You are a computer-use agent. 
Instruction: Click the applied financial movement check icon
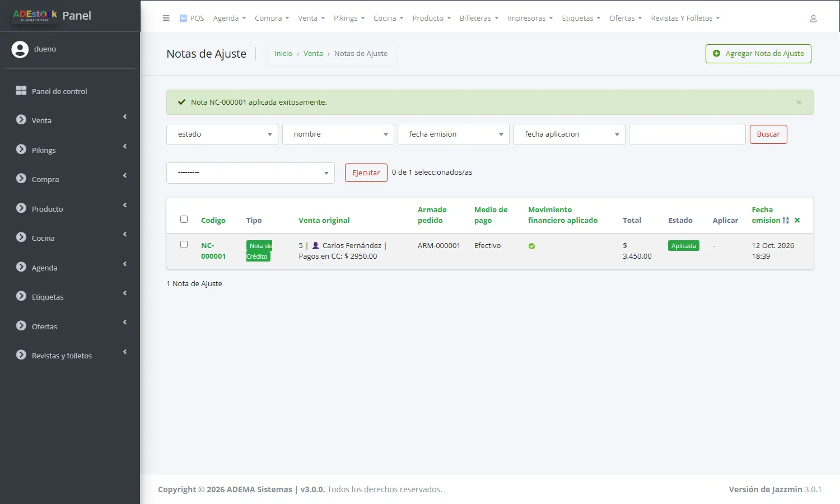point(531,246)
